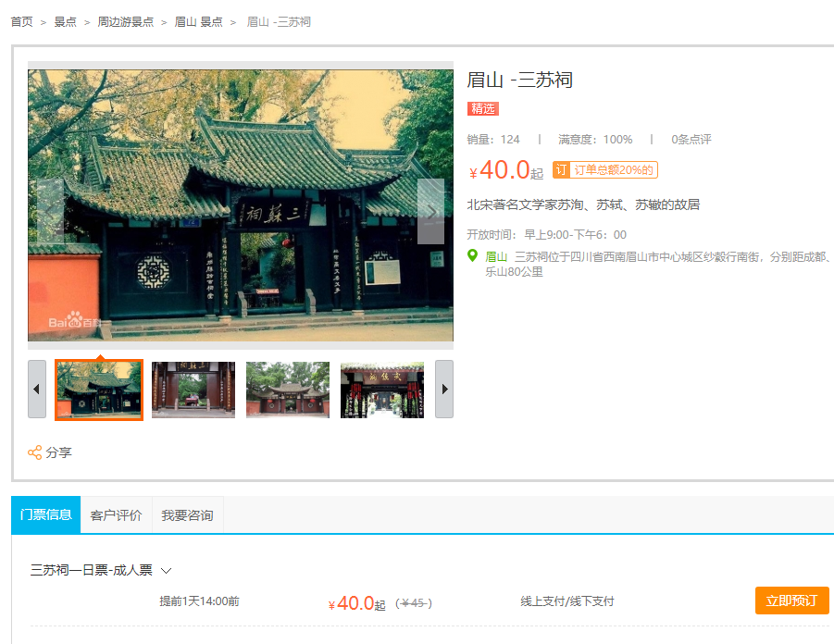Navigate to 周边游景点 breadcrumb

126,21
